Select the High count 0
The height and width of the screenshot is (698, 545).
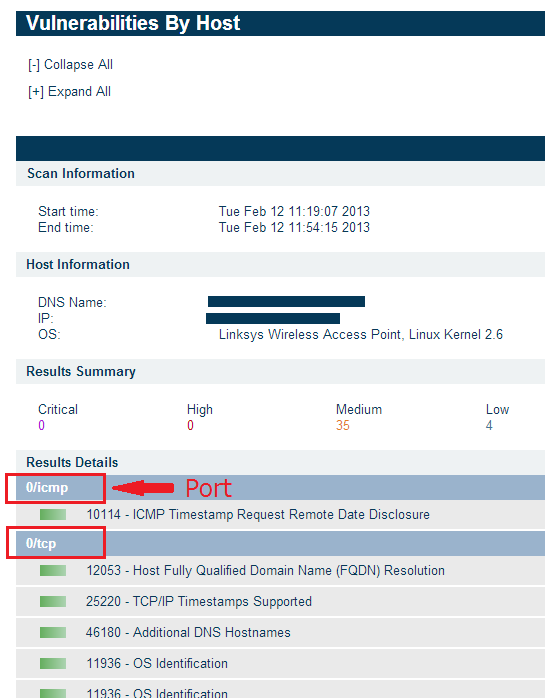click(191, 426)
